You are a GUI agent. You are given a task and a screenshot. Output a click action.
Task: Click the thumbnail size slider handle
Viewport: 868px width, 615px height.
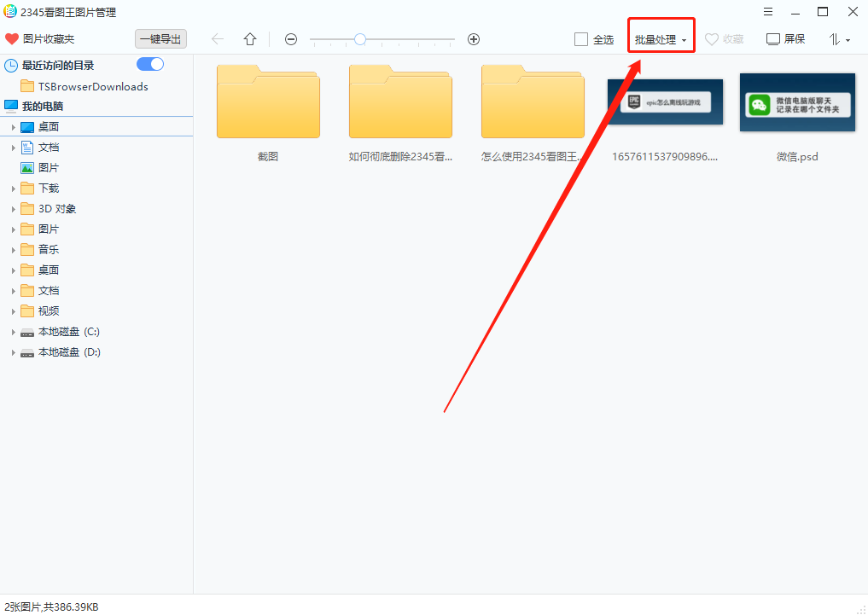[x=360, y=39]
